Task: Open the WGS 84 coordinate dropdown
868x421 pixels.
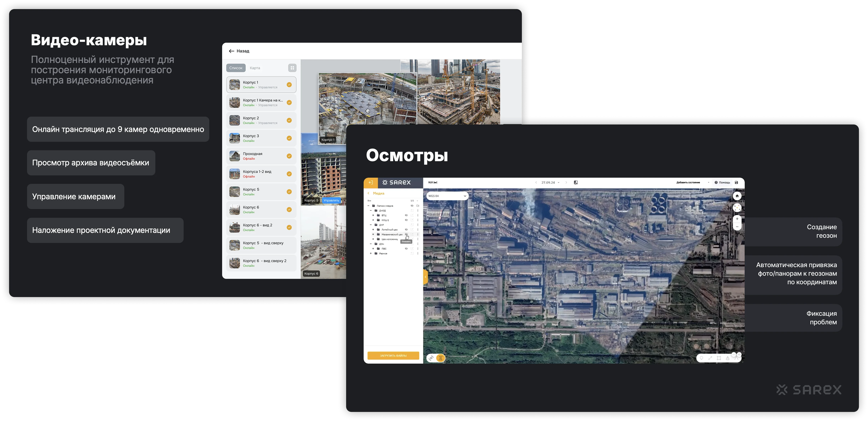Action: tap(447, 196)
